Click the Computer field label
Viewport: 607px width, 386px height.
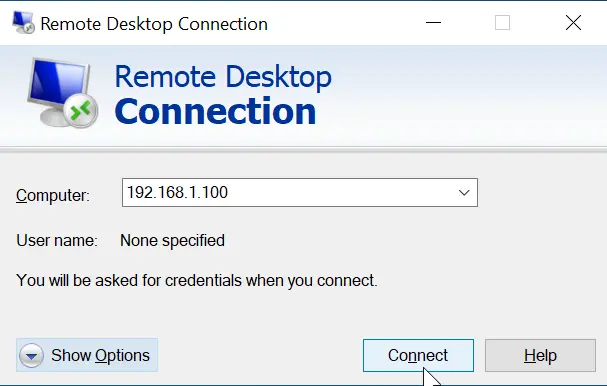pyautogui.click(x=53, y=195)
